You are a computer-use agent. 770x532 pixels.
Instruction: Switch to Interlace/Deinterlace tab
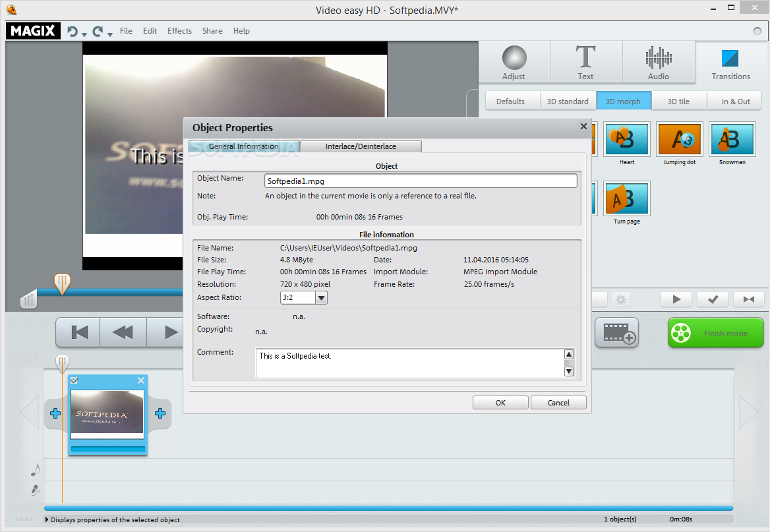click(x=361, y=146)
